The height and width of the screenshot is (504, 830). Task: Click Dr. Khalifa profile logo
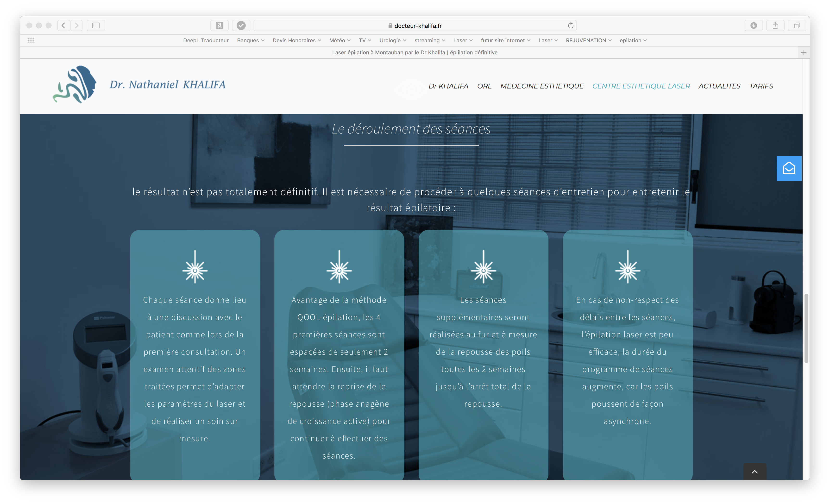tap(75, 85)
